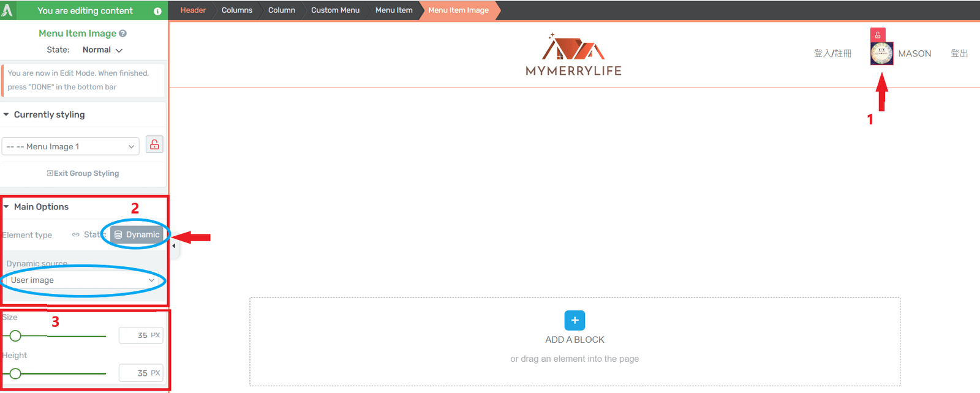The image size is (980, 393).
Task: Click the MASON username menu link
Action: pos(914,54)
